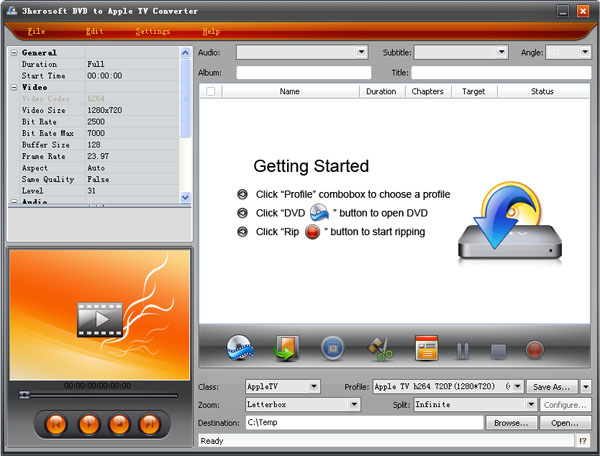The height and width of the screenshot is (456, 600).
Task: Collapse the General properties group
Action: (x=13, y=52)
